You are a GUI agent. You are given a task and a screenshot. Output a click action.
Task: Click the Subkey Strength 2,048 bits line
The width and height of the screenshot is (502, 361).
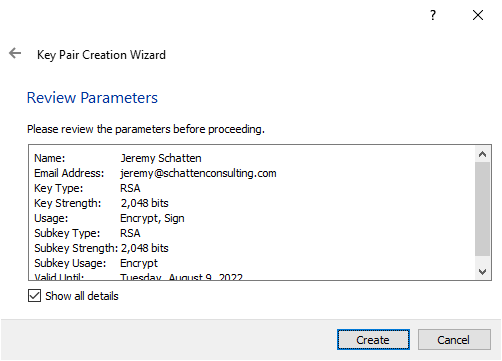tap(101, 248)
